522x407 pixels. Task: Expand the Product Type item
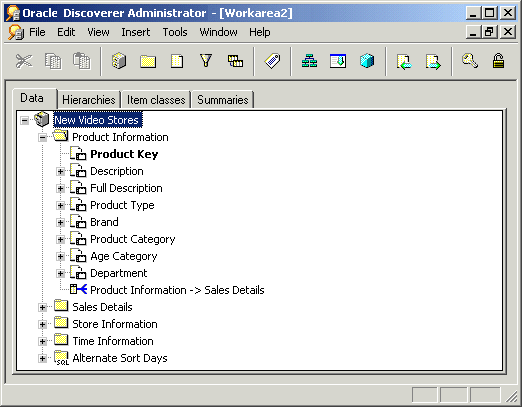click(x=61, y=206)
